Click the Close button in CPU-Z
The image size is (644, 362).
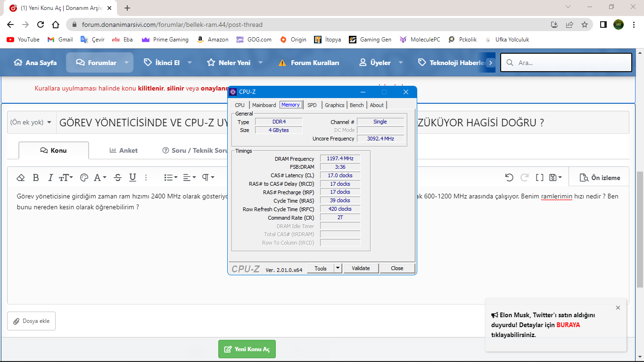tap(397, 268)
